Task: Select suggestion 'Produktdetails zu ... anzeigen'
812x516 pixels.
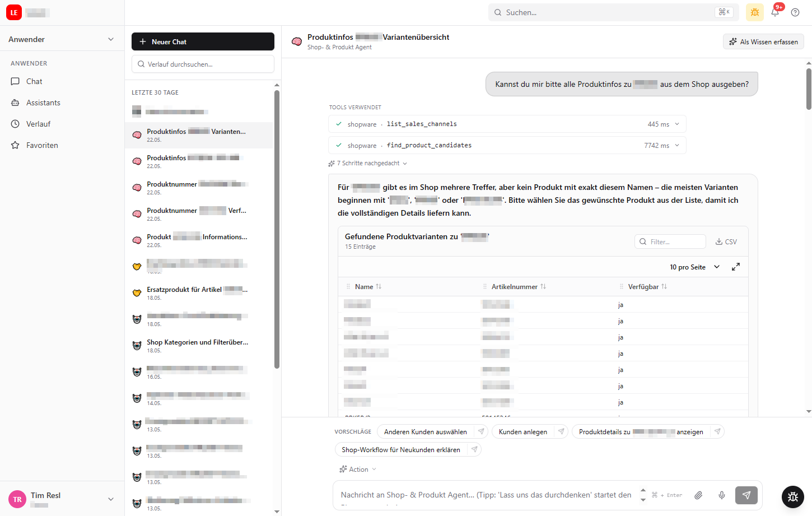Action: click(x=641, y=431)
